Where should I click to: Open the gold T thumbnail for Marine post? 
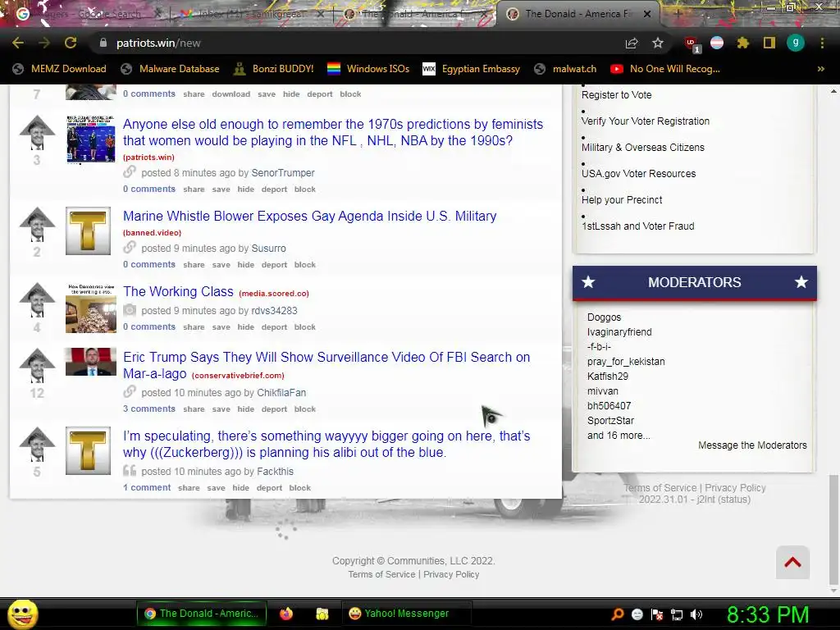coord(88,231)
